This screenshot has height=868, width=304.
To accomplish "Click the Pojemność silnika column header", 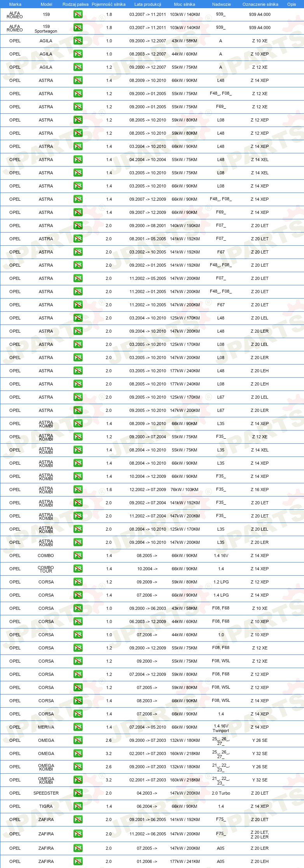I will [108, 4].
